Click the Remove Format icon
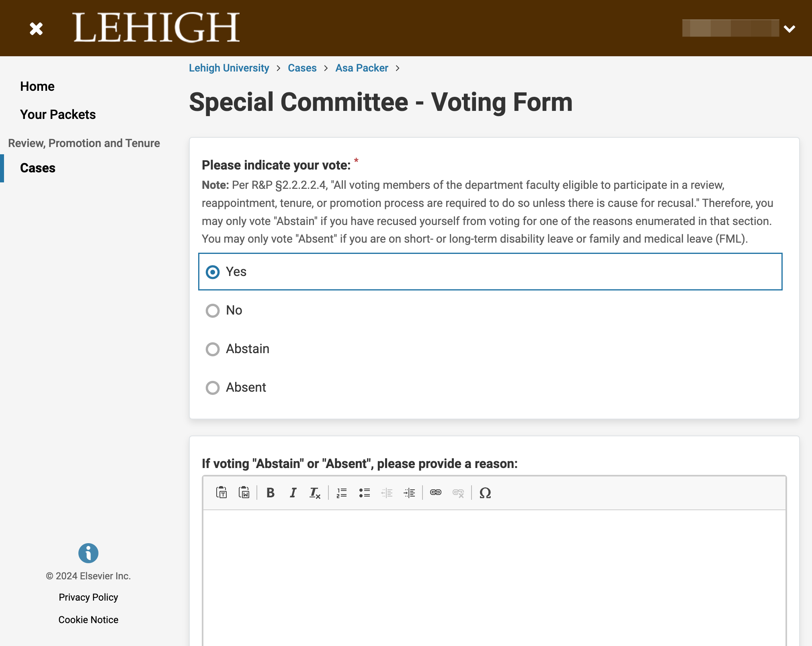Image resolution: width=812 pixels, height=646 pixels. (x=315, y=493)
